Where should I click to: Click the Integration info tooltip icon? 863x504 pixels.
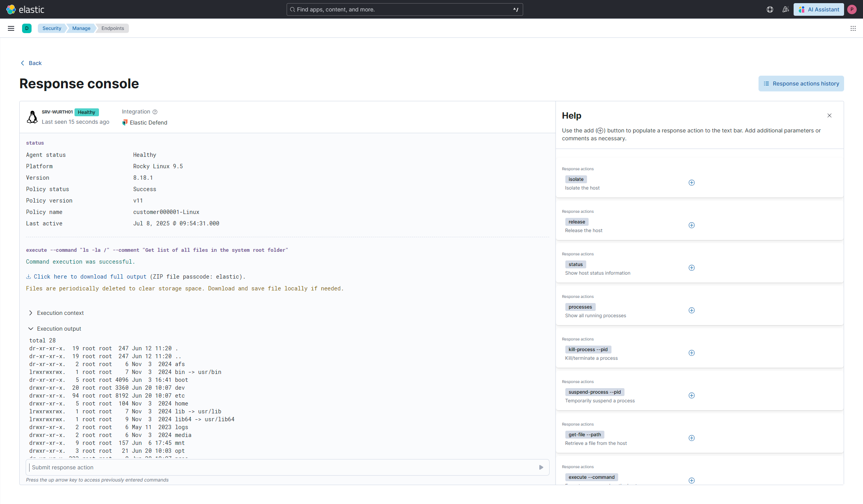[x=155, y=112]
